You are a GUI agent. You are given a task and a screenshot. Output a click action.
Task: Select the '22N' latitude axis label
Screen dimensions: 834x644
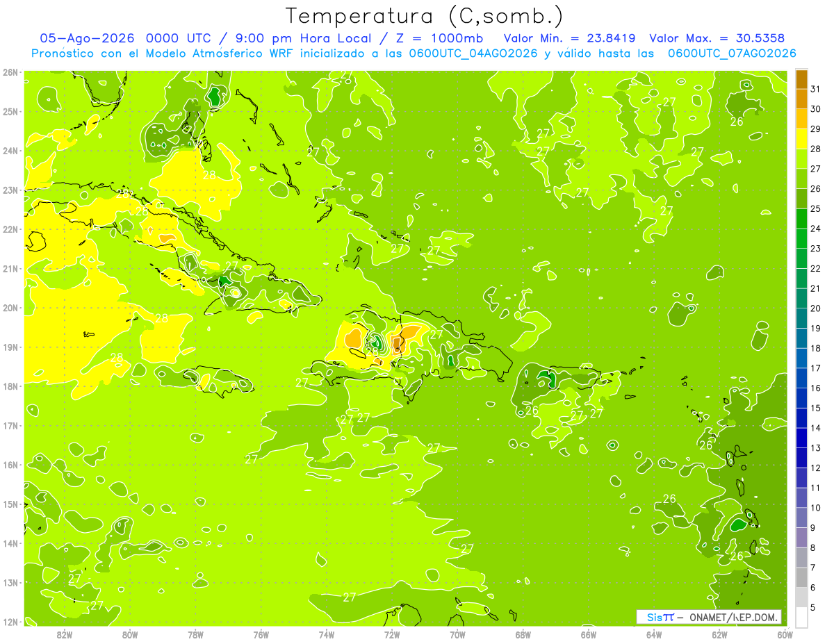point(10,229)
